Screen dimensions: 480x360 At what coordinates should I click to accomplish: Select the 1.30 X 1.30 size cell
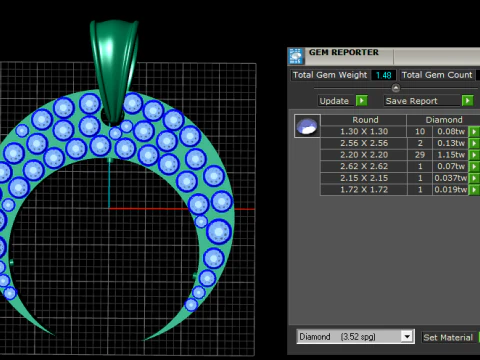[364, 131]
